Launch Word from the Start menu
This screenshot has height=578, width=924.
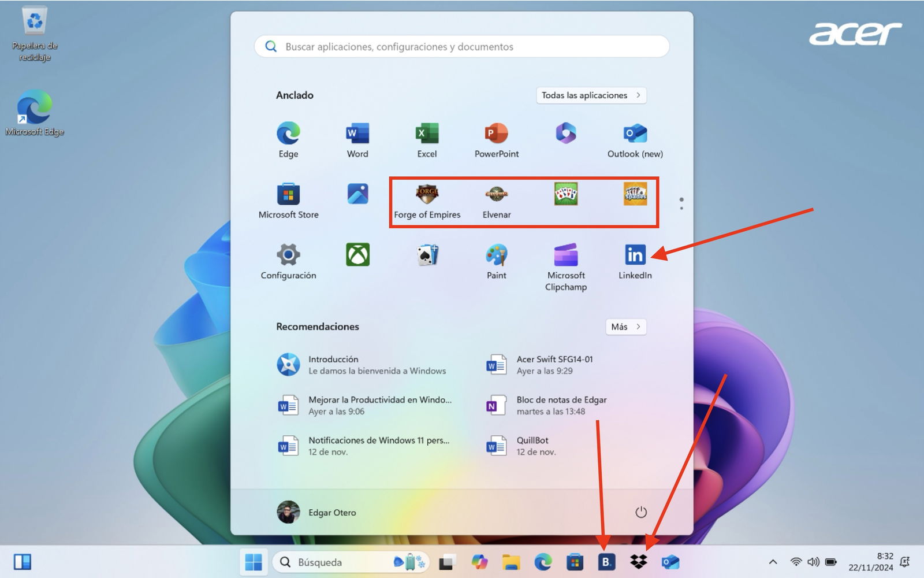point(357,140)
